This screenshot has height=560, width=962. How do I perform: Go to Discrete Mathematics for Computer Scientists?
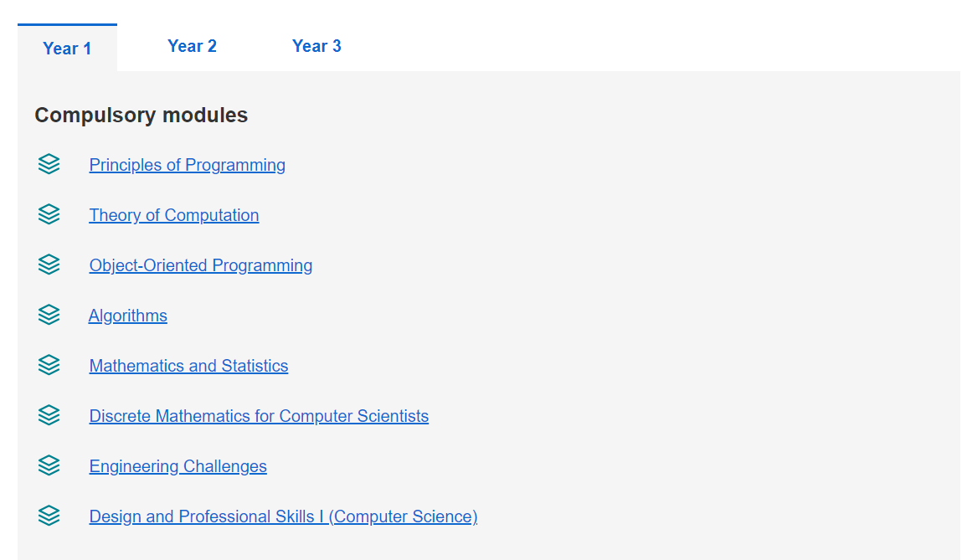pos(259,416)
